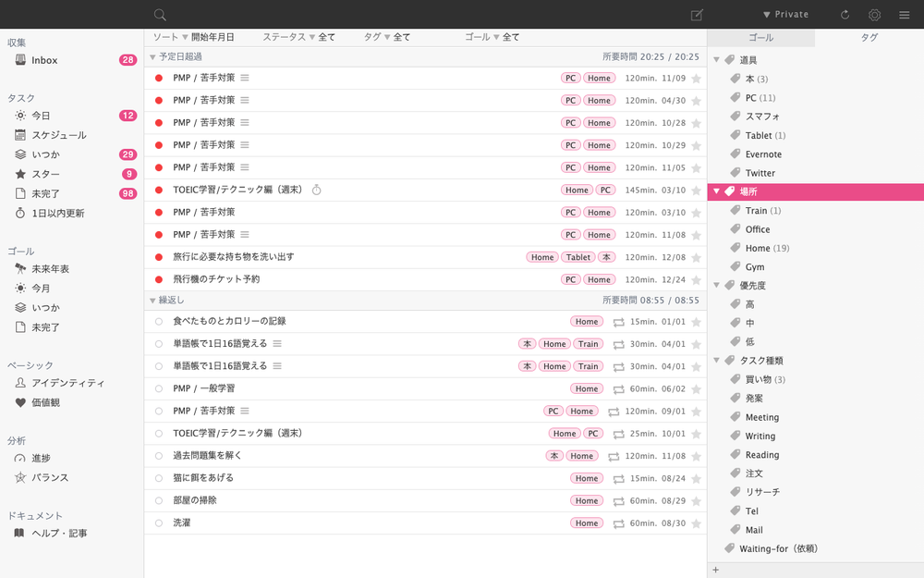Click Train tag on first 単語帳 row
Screen dimensions: 924x578
tap(588, 344)
